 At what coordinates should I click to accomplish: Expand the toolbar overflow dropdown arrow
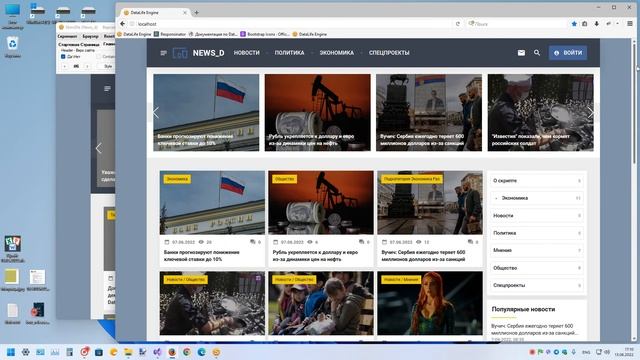point(618,24)
